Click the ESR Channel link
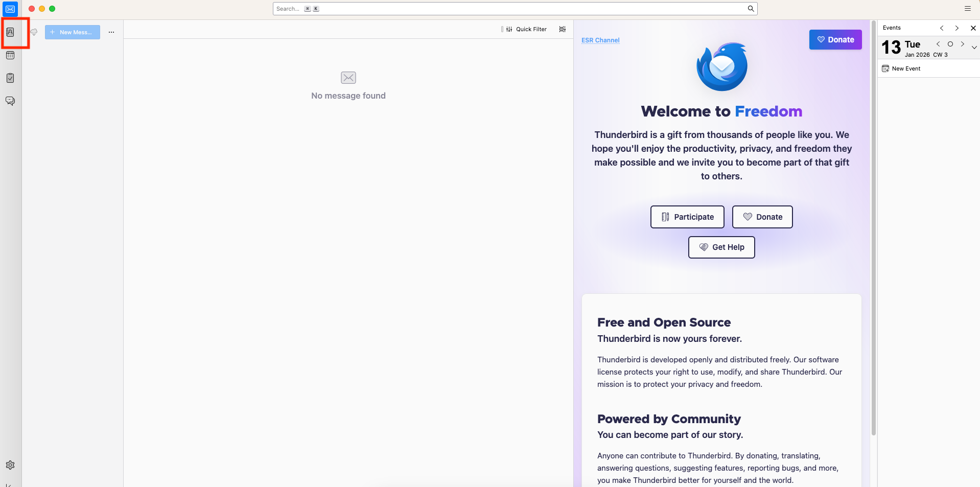The image size is (980, 487). (600, 40)
